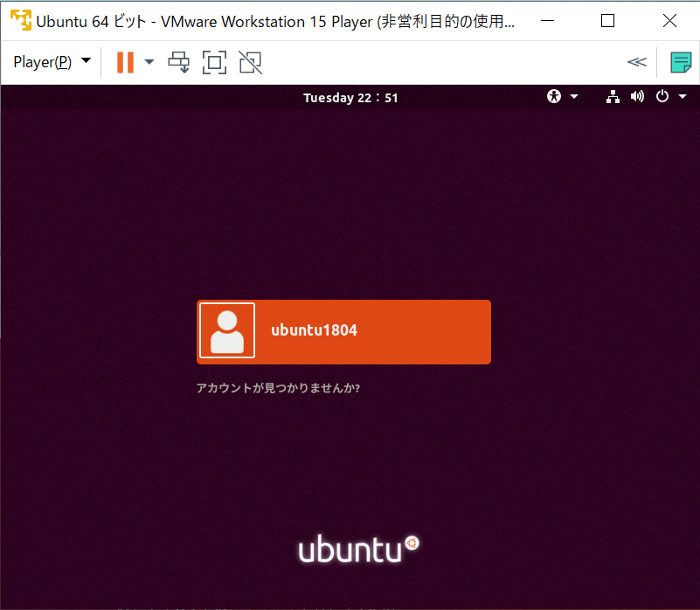Image resolution: width=700 pixels, height=610 pixels.
Task: Enter full screen mode
Action: [214, 62]
